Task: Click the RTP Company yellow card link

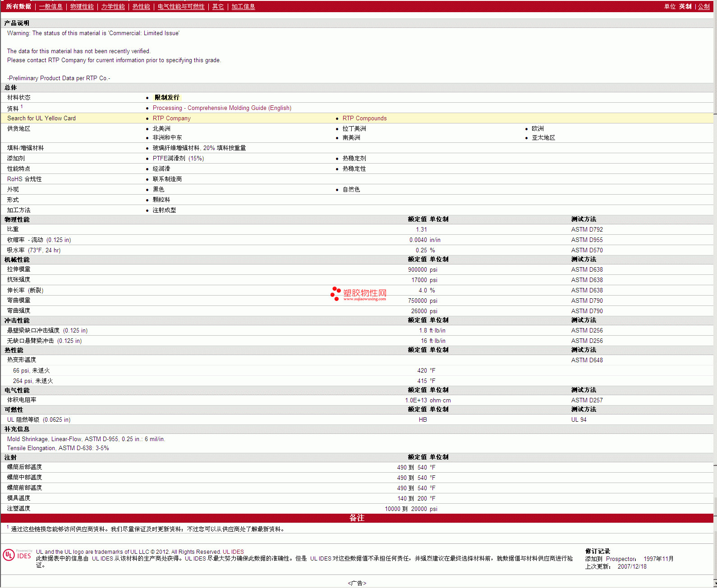Action: [x=171, y=118]
